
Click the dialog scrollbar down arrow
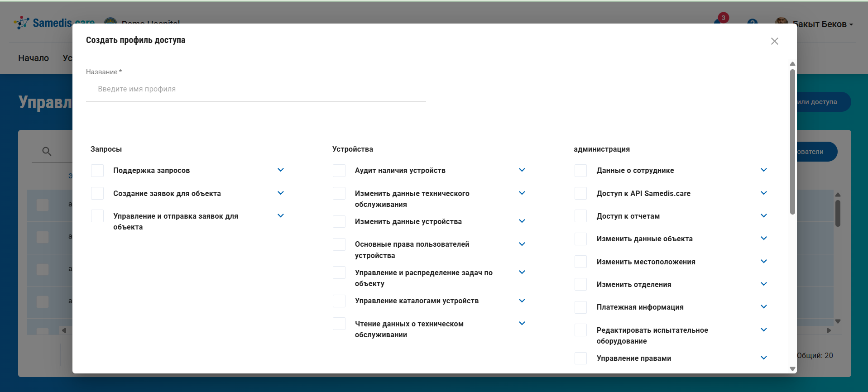[792, 369]
